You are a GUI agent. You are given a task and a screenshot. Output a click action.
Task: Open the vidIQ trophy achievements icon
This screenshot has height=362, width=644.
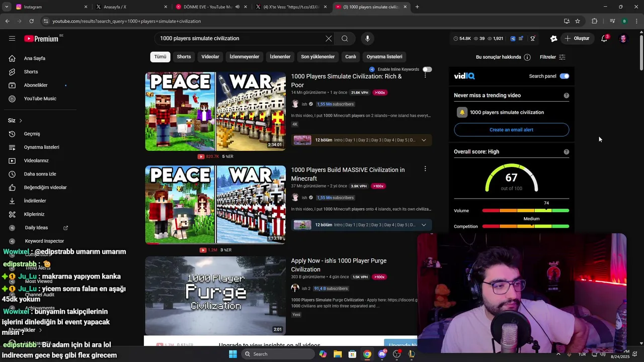(x=532, y=39)
